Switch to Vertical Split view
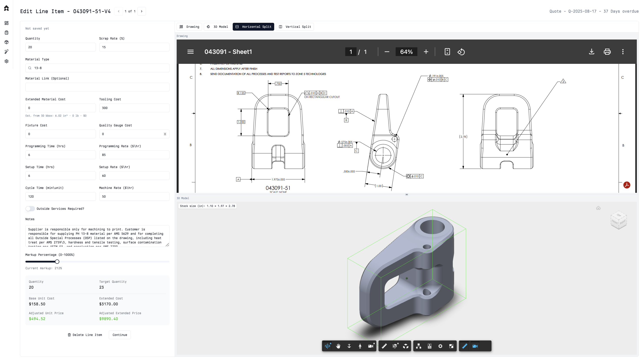Screen dimensions: 644x360 pyautogui.click(x=295, y=27)
